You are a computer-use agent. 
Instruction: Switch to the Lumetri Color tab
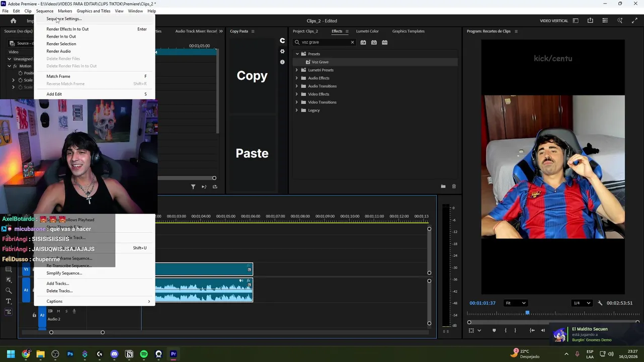coord(367,31)
